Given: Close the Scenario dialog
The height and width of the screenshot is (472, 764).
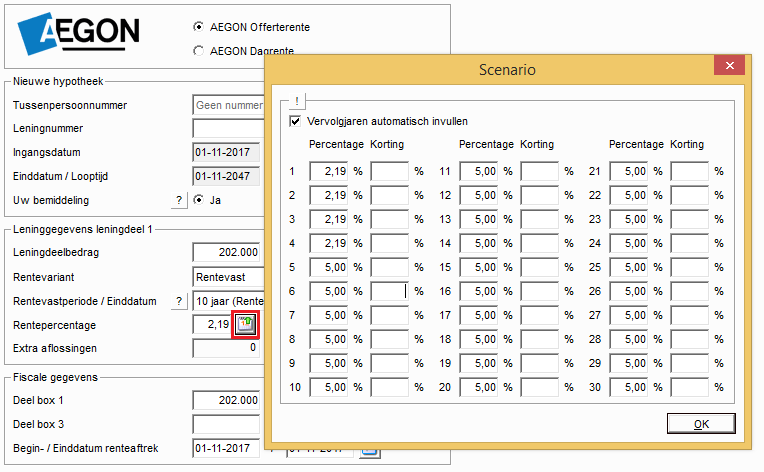Looking at the screenshot, I should click(729, 65).
